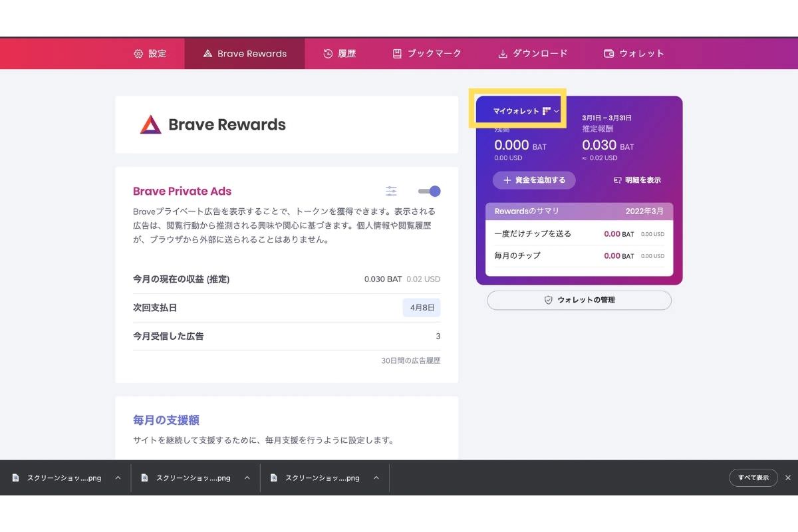Expand the マイウォレット dropdown chevron
Screen dimensions: 798x532
(x=557, y=112)
